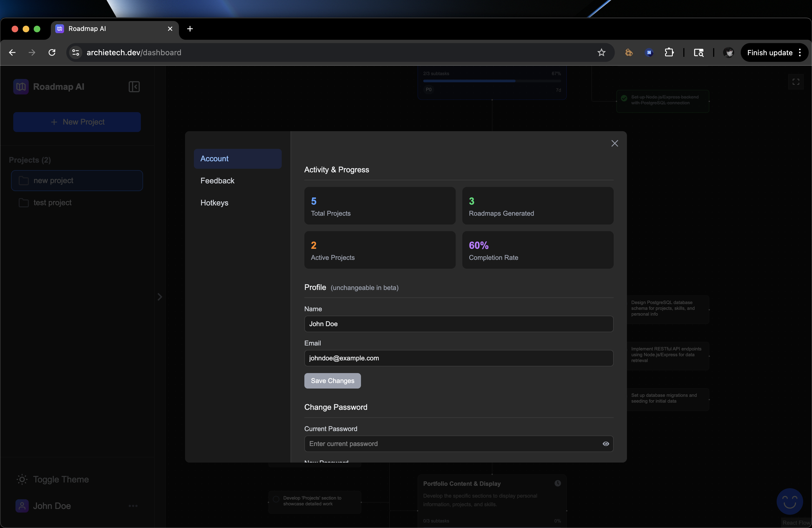Collapse the sidebar panel icon

tap(134, 87)
